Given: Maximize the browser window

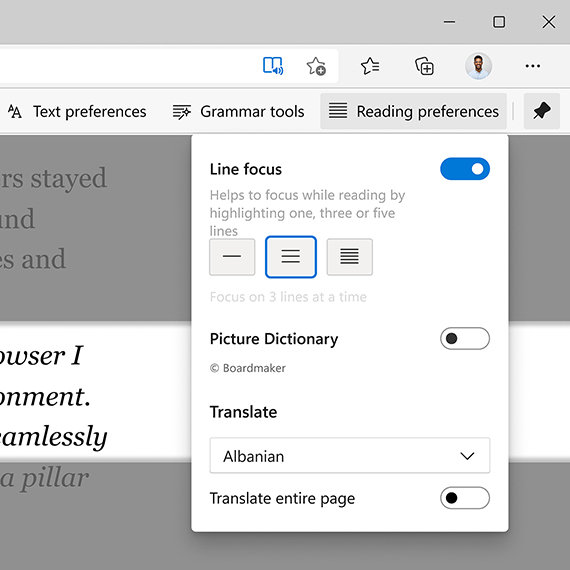Looking at the screenshot, I should click(499, 22).
